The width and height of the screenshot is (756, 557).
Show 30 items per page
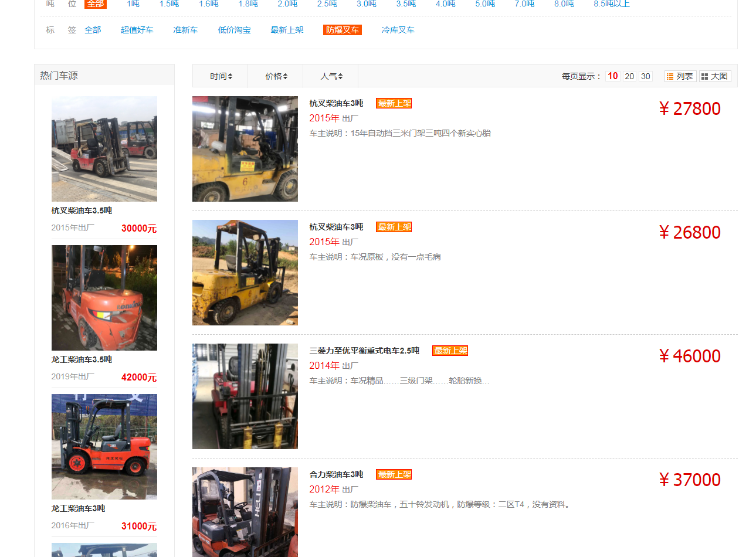(x=646, y=76)
